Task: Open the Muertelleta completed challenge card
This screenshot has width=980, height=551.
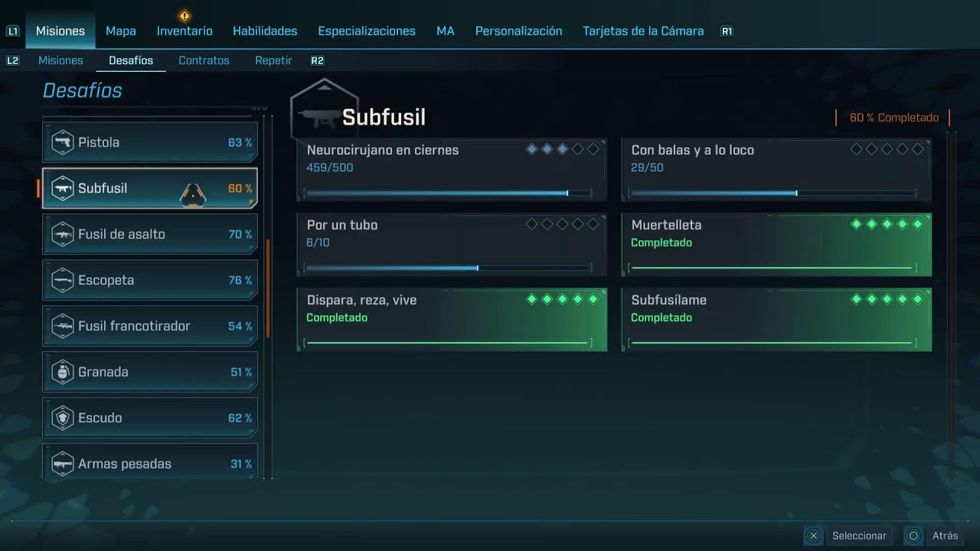Action: click(777, 245)
